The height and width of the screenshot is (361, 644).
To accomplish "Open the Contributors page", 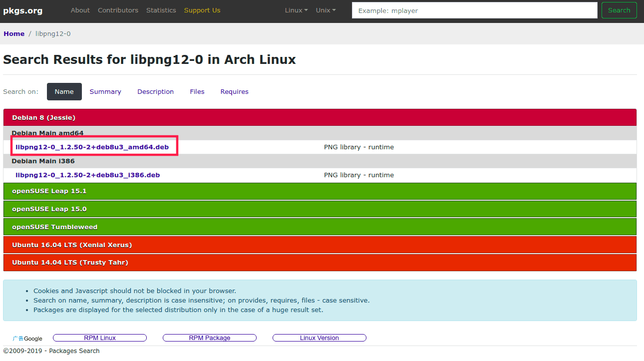I will 118,10.
